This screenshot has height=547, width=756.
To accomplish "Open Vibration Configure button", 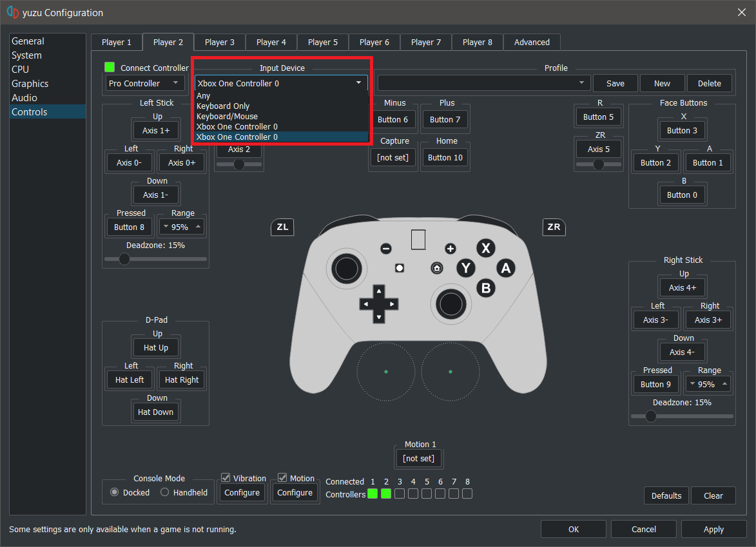I will (x=242, y=492).
